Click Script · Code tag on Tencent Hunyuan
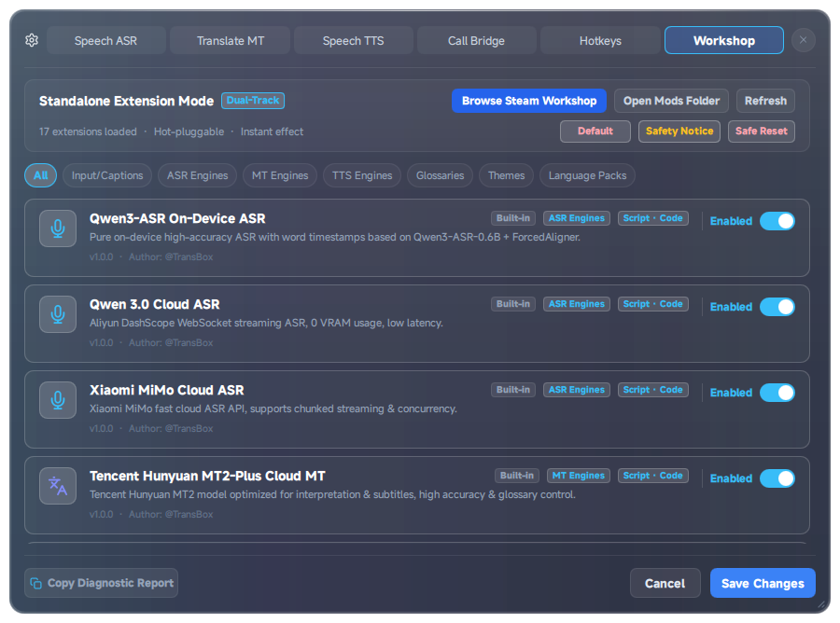Image resolution: width=840 pixels, height=623 pixels. click(653, 476)
